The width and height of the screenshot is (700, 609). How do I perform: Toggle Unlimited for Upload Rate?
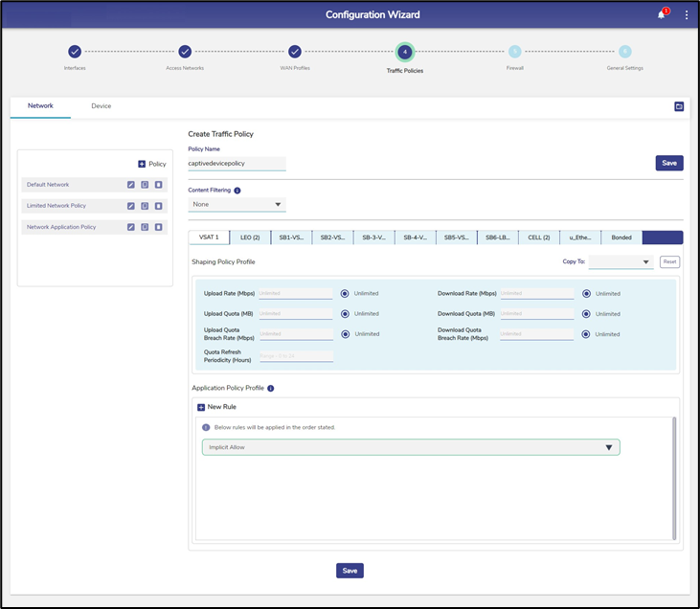[x=345, y=293]
